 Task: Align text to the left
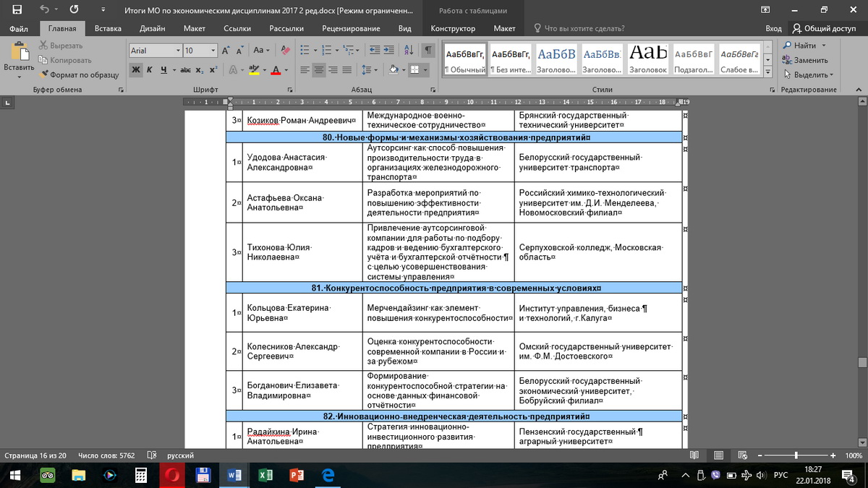click(305, 70)
